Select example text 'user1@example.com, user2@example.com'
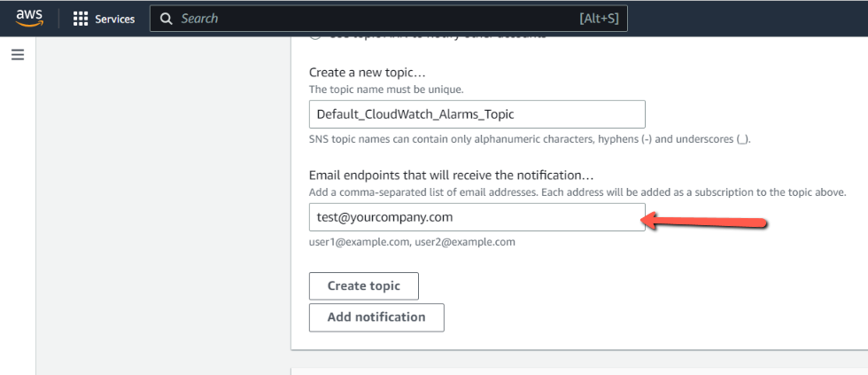This screenshot has height=375, width=868. pyautogui.click(x=412, y=242)
